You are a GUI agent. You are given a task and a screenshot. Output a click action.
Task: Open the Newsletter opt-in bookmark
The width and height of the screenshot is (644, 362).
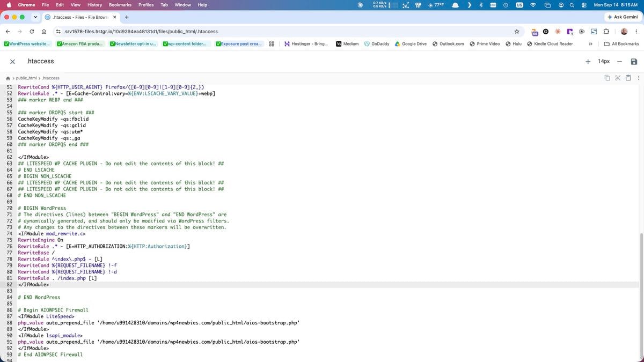click(x=133, y=43)
